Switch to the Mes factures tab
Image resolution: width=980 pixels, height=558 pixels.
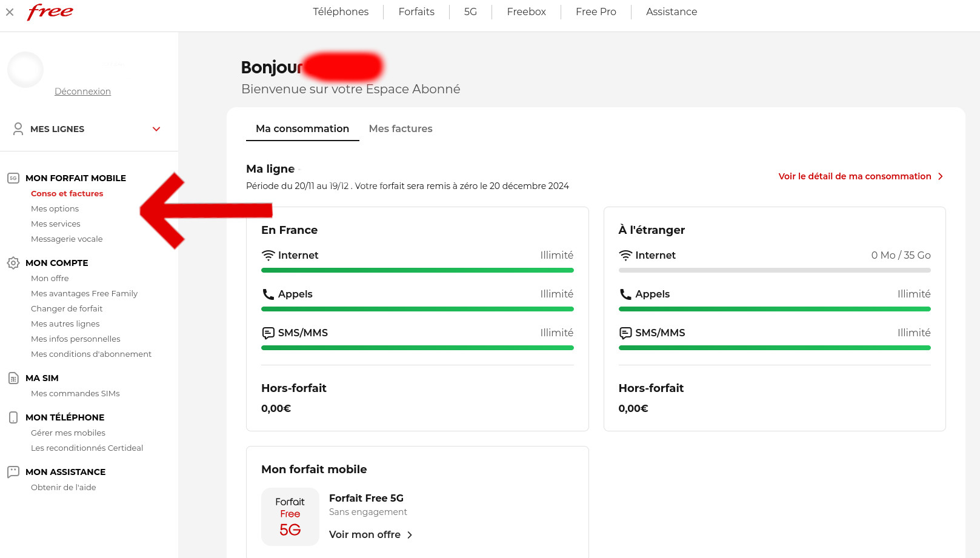(x=401, y=128)
